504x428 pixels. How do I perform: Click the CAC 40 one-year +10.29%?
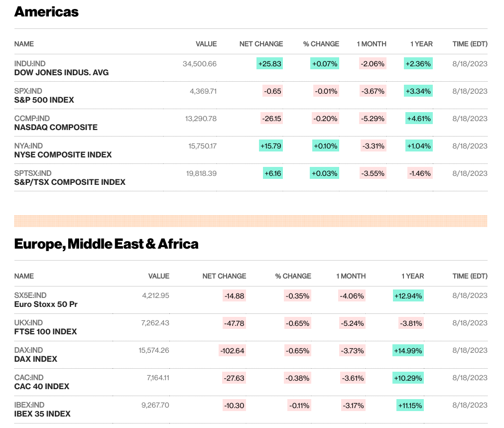tap(408, 378)
